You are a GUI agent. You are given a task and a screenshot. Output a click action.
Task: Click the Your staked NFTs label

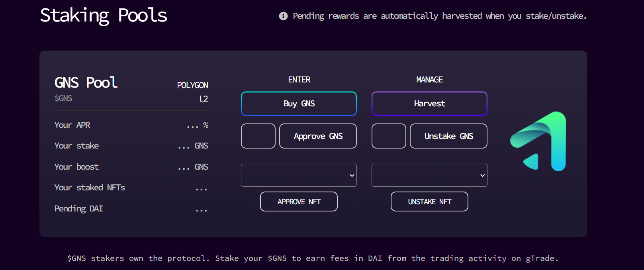coord(90,188)
